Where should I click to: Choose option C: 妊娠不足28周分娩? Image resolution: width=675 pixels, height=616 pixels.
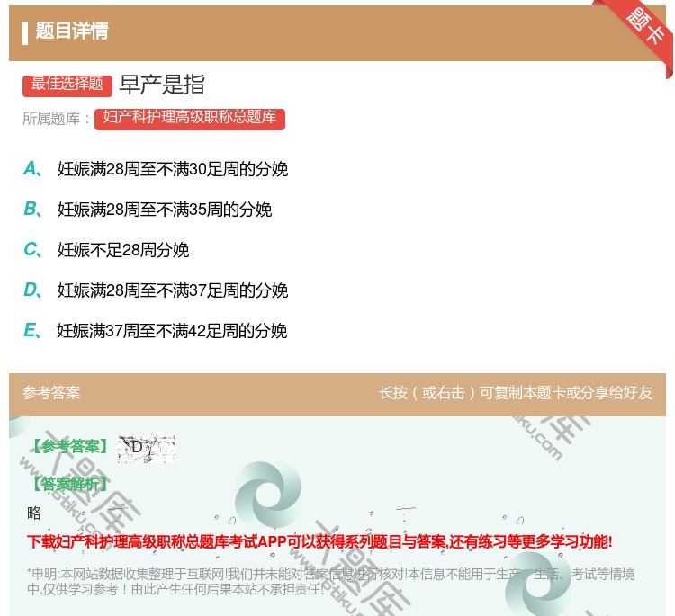106,249
